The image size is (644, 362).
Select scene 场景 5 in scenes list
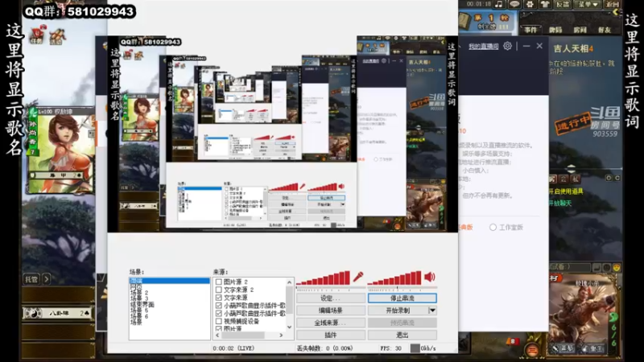click(x=139, y=311)
